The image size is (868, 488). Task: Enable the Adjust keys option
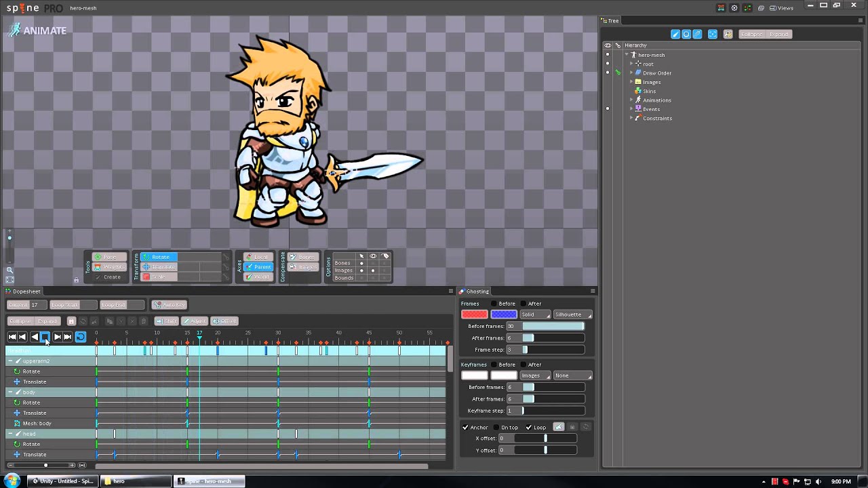[x=195, y=321]
